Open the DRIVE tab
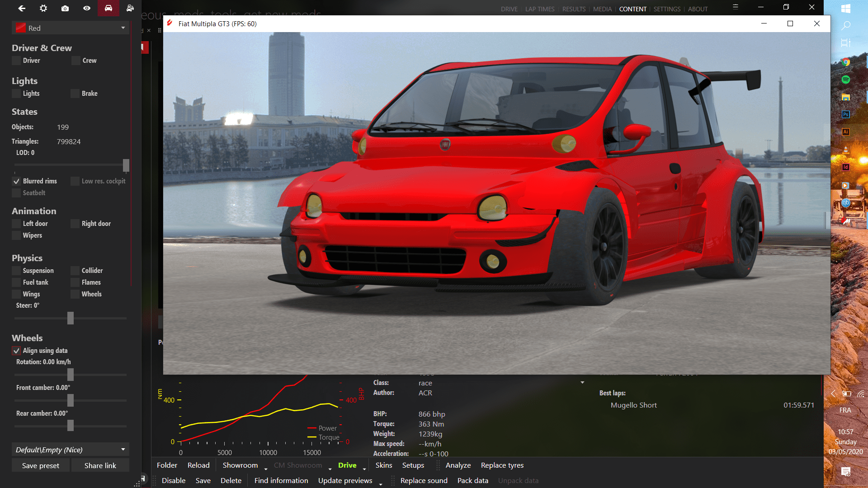This screenshot has height=488, width=868. (509, 9)
